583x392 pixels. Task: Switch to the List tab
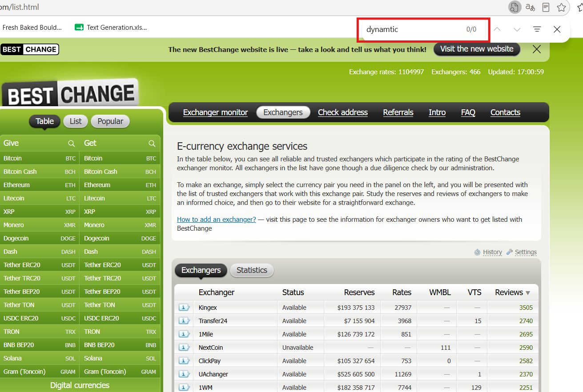[x=76, y=121]
